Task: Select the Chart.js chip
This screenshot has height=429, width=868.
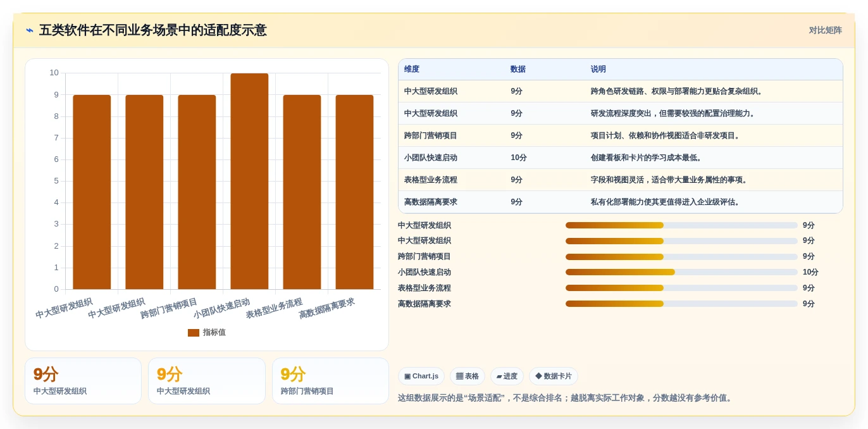Action: [x=421, y=376]
